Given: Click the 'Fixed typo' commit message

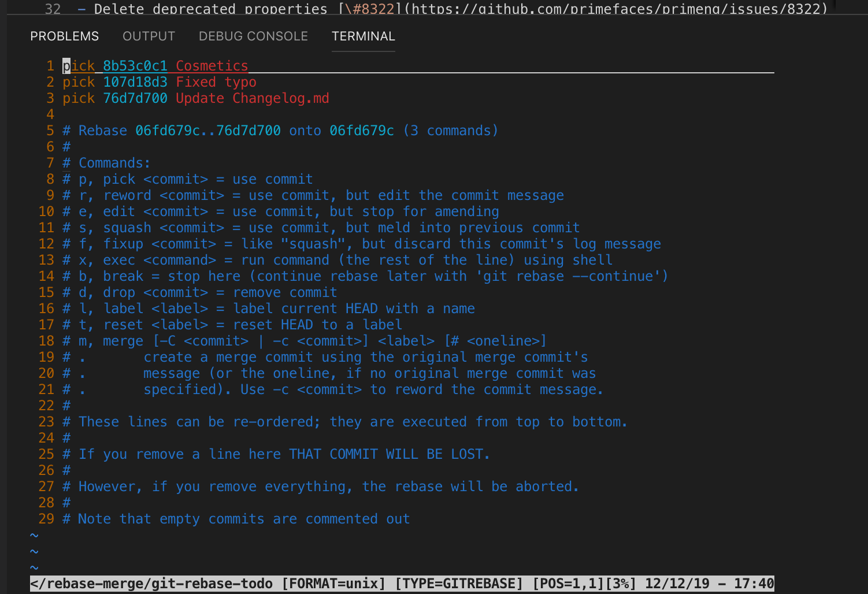Looking at the screenshot, I should [x=216, y=82].
